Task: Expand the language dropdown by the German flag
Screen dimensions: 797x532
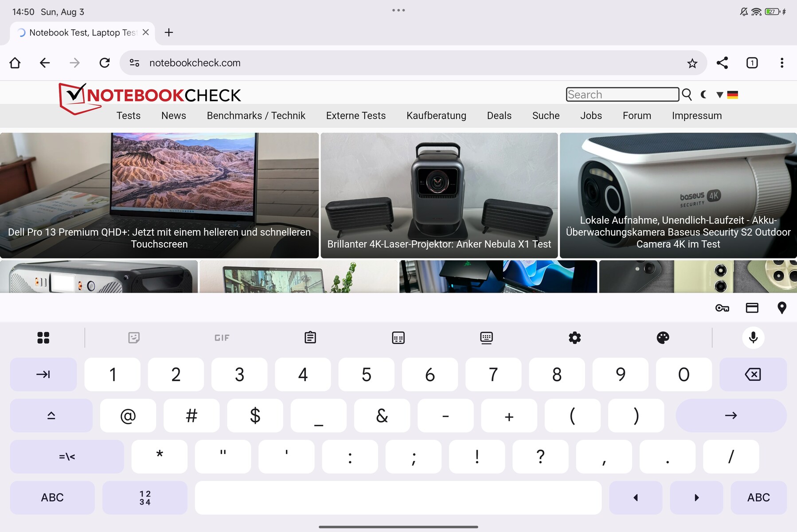Action: point(720,95)
